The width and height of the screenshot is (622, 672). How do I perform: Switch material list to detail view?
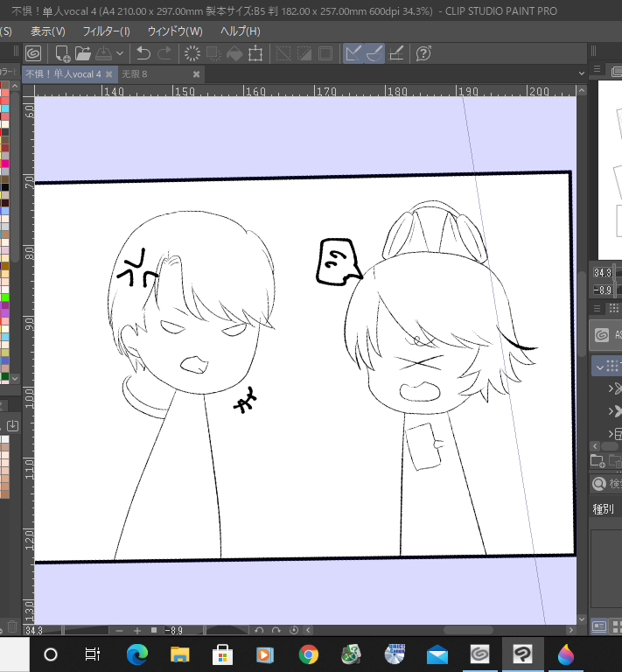pos(599,626)
